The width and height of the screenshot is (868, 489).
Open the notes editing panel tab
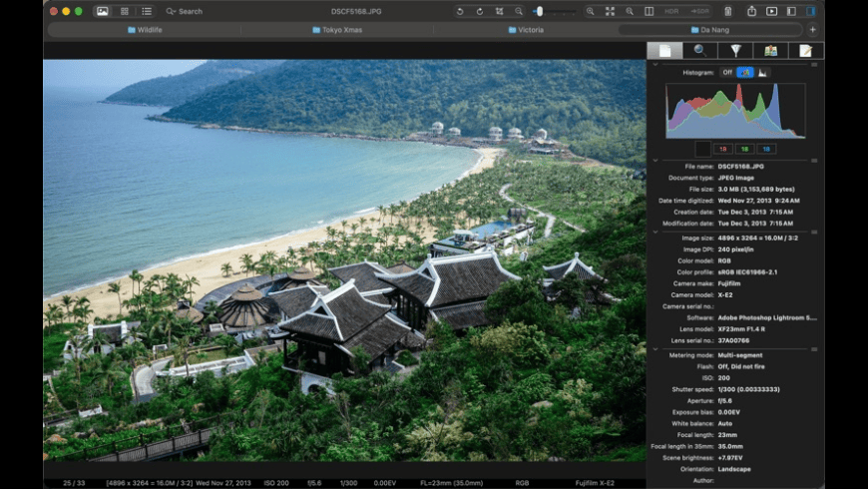pos(805,51)
